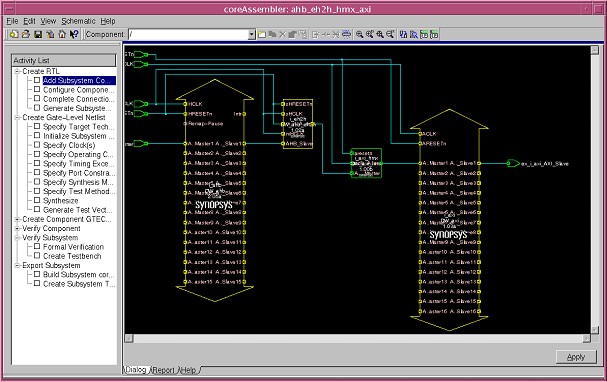This screenshot has height=382, width=607.
Task: Click the horizontal scrollbar under the schematic
Action: 358,338
